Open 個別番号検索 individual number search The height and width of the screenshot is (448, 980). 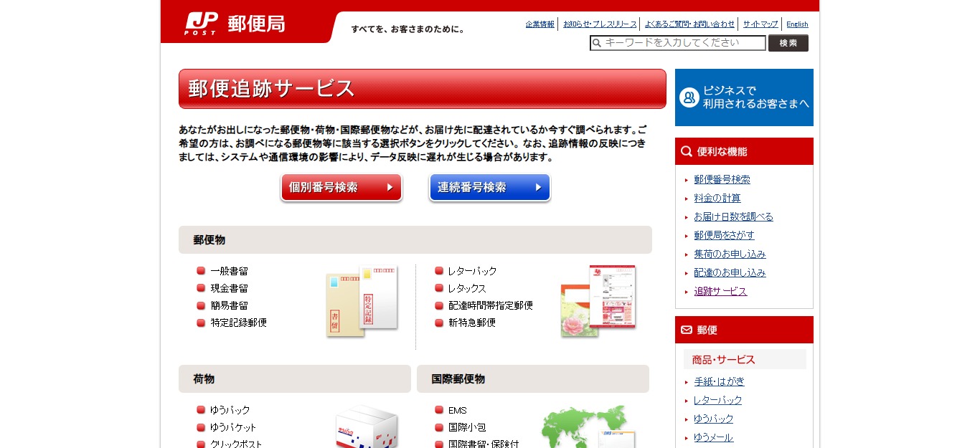pyautogui.click(x=341, y=187)
